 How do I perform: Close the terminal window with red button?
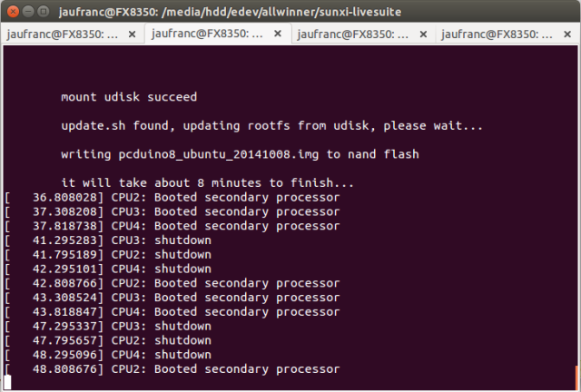[13, 12]
